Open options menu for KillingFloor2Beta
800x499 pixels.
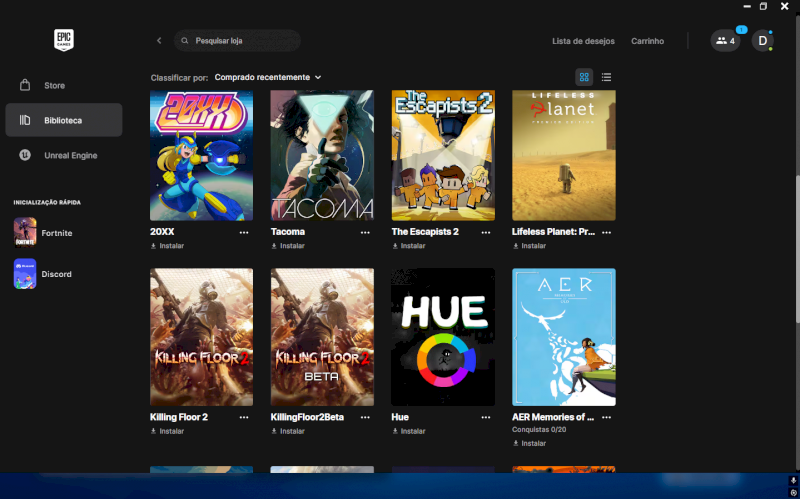click(365, 417)
